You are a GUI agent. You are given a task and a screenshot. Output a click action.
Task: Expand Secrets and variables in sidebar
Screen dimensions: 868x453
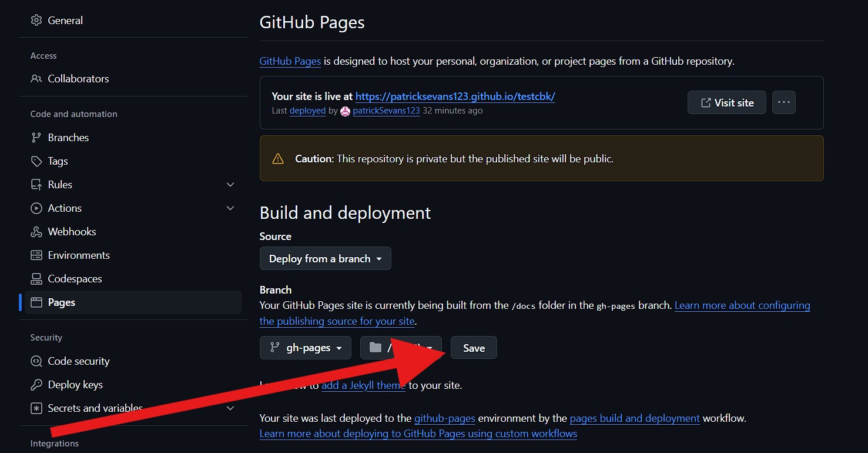[x=230, y=408]
